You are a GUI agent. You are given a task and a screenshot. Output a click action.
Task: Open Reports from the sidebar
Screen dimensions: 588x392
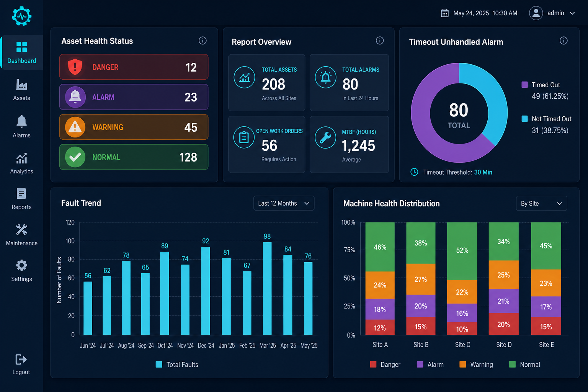click(x=21, y=199)
